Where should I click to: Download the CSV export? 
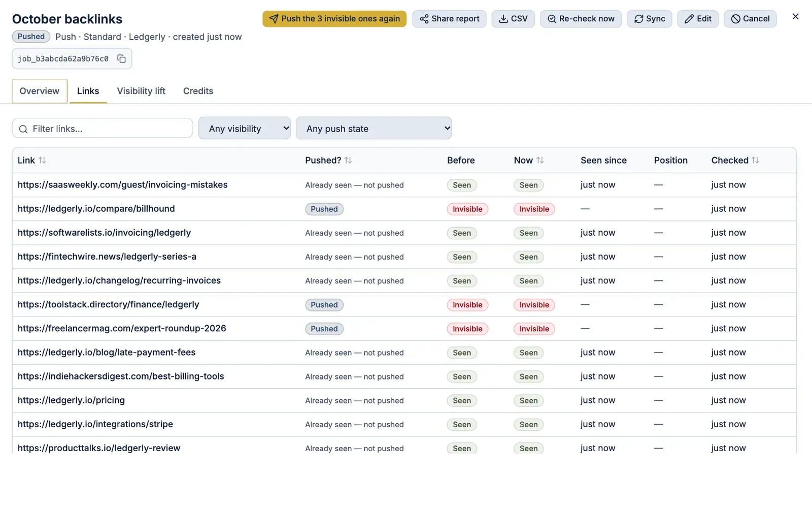point(513,19)
